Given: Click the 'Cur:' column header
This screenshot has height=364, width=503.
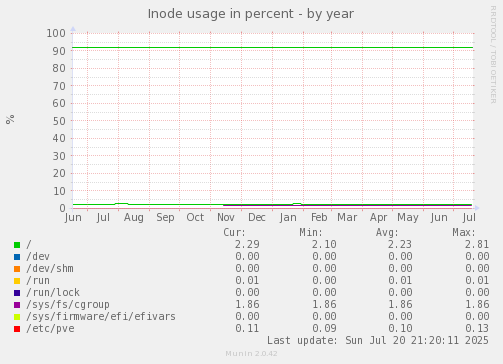Looking at the screenshot, I should [x=235, y=232].
